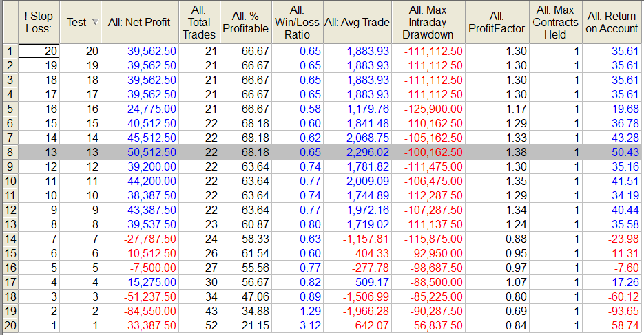Select row number 20 header
The height and width of the screenshot is (335, 644).
point(9,327)
